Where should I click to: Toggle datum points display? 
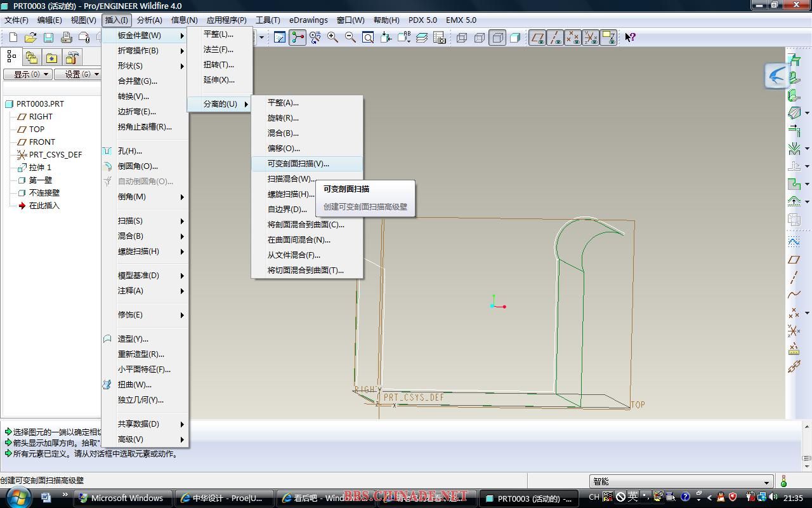point(573,37)
